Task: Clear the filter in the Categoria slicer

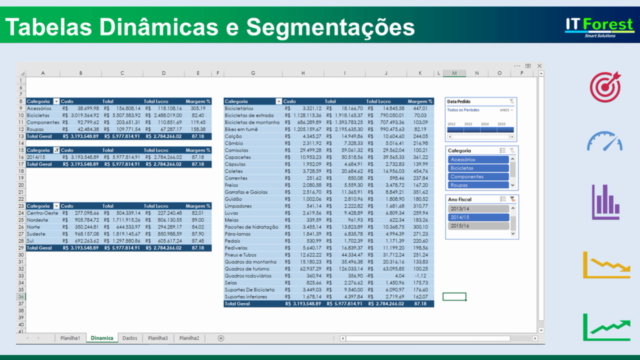Action: [x=512, y=151]
